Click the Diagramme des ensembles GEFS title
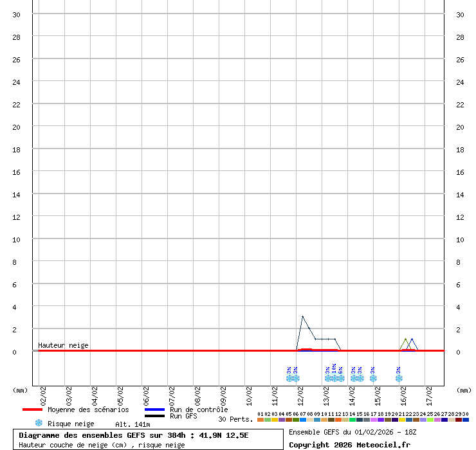 (134, 435)
